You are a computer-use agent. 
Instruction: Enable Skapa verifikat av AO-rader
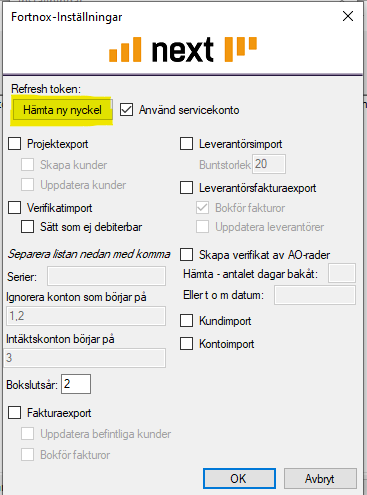pos(186,255)
